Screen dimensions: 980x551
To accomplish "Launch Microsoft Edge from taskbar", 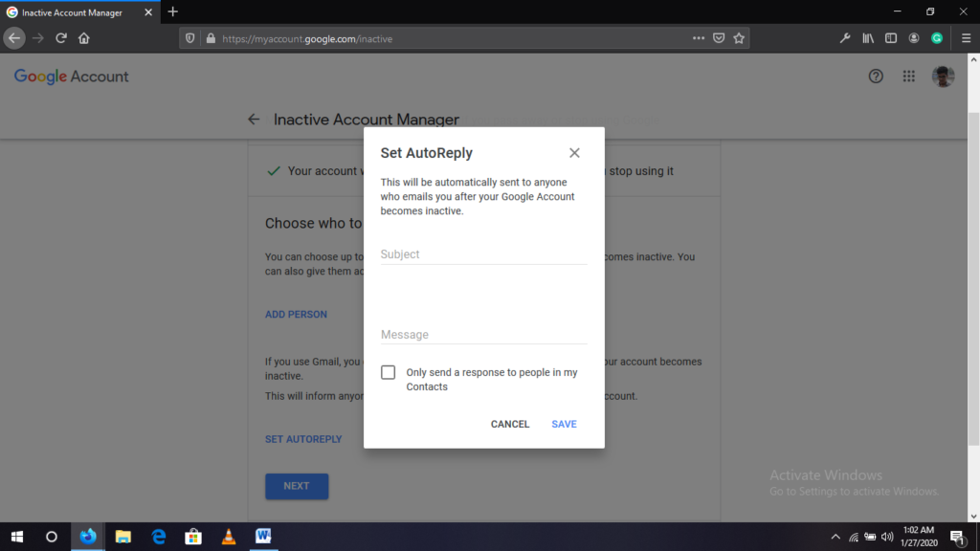I will point(159,537).
